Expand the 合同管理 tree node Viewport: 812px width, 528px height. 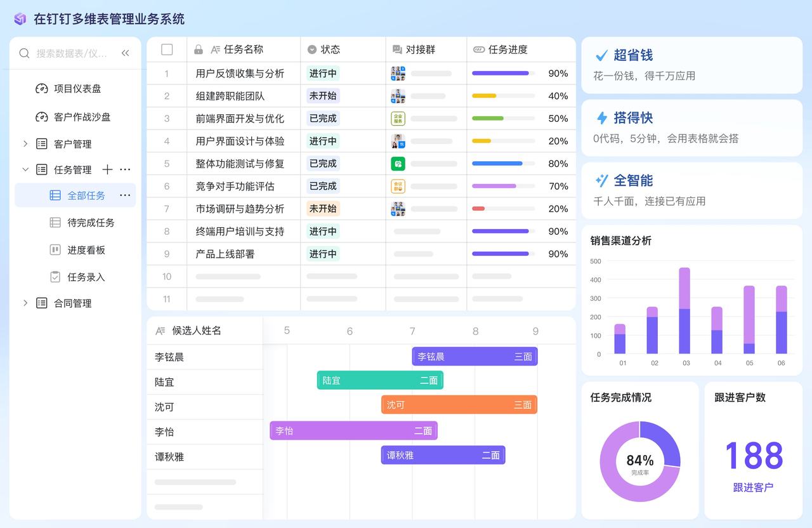(25, 303)
